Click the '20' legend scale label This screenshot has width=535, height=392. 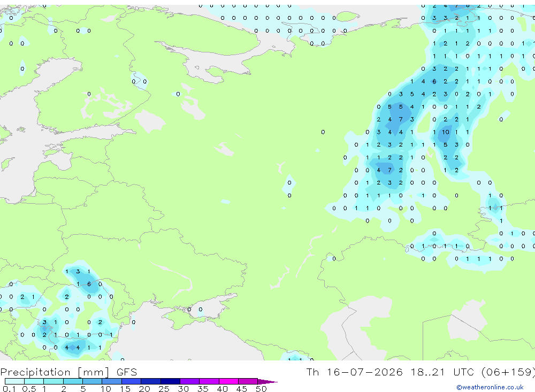pyautogui.click(x=144, y=389)
